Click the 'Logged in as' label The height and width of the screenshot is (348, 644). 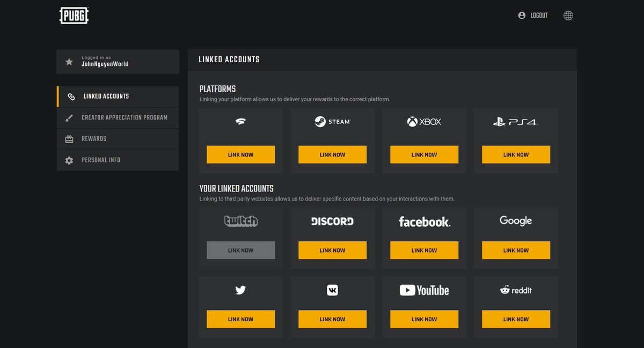coord(96,57)
